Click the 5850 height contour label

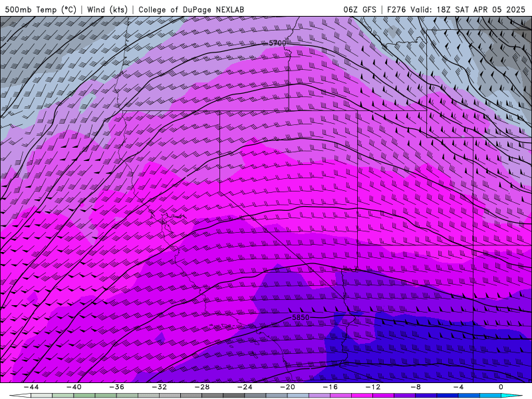[x=301, y=318]
